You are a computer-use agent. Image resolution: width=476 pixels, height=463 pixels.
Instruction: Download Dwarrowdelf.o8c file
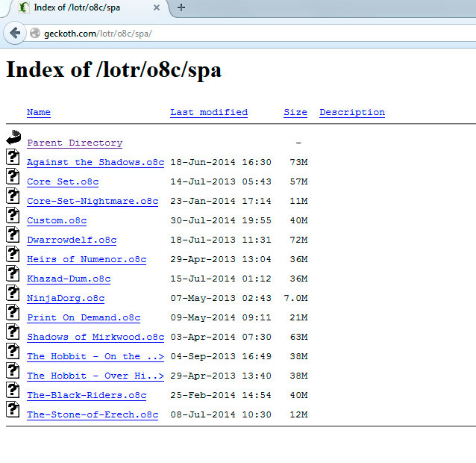[72, 240]
